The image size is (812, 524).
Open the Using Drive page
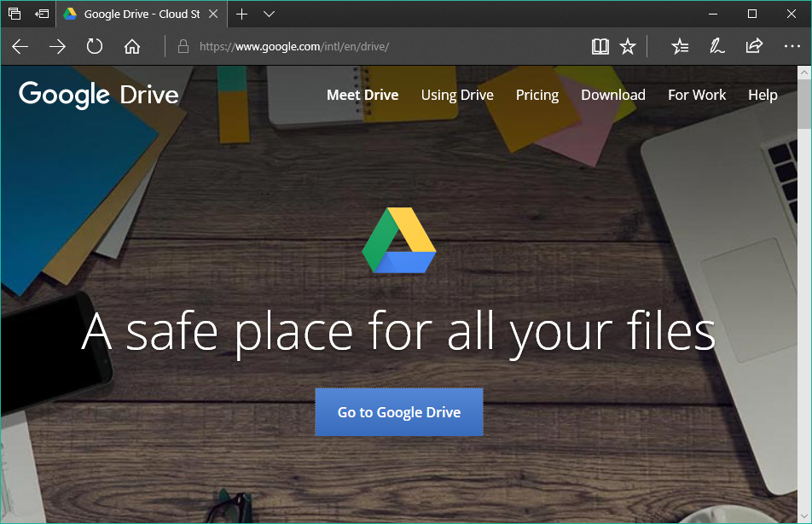tap(457, 96)
